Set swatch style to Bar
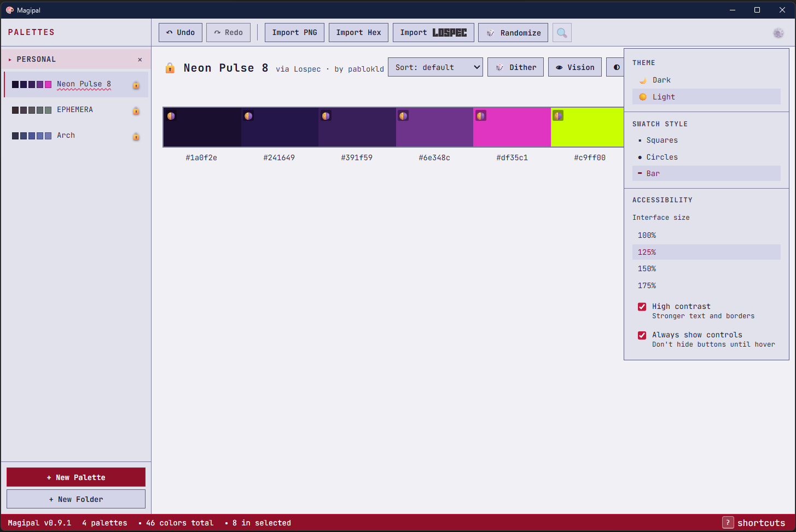The width and height of the screenshot is (796, 532). [x=706, y=173]
